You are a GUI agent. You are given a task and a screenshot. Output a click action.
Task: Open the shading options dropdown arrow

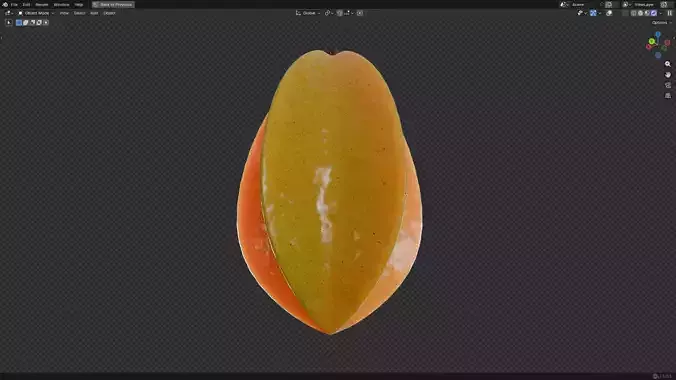tap(661, 13)
